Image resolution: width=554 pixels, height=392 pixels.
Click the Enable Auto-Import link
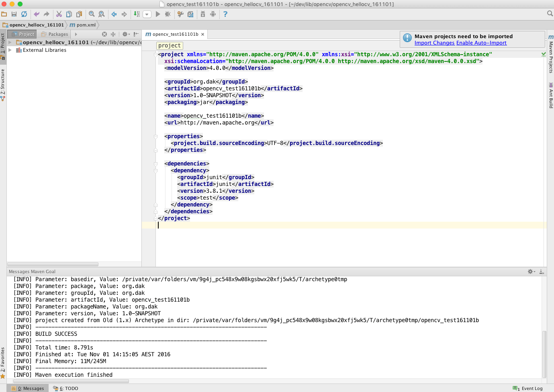481,43
